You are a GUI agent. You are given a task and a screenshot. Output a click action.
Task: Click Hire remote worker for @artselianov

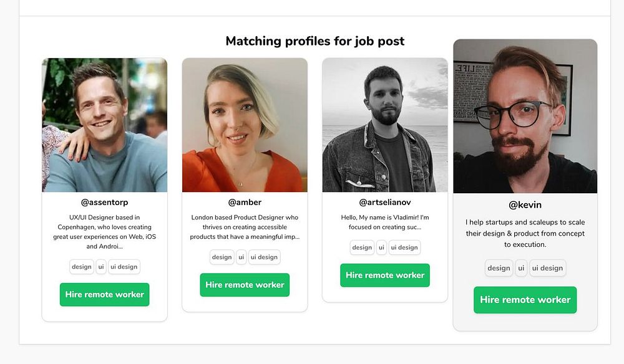(x=385, y=275)
